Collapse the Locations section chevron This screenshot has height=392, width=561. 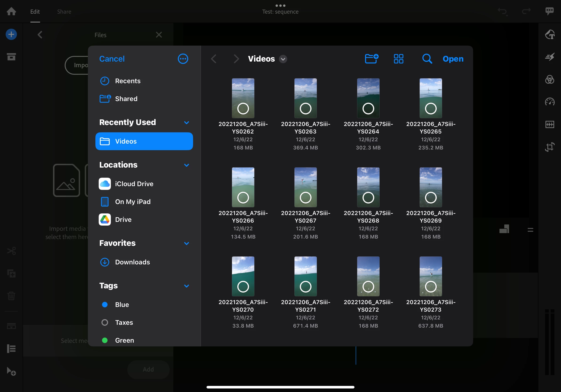[187, 165]
